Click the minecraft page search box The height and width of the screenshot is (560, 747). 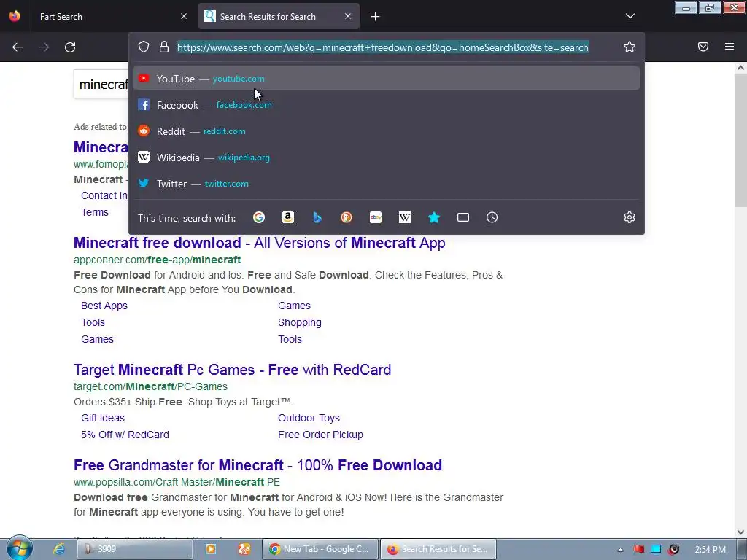click(x=101, y=85)
